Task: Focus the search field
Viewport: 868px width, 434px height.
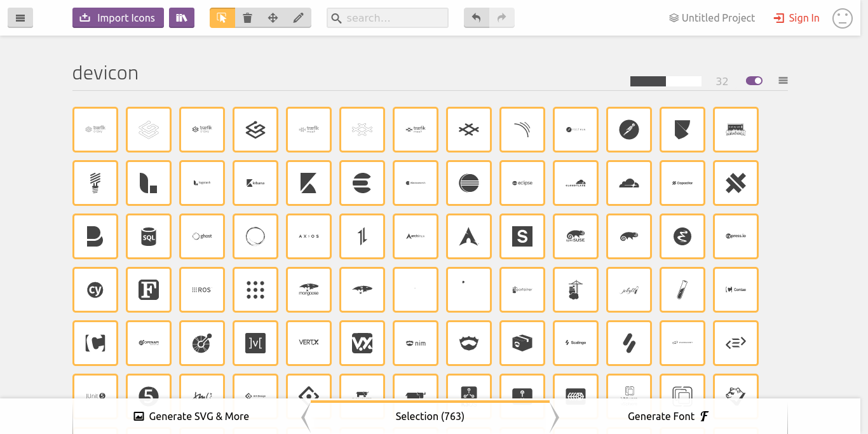Action: pos(388,18)
